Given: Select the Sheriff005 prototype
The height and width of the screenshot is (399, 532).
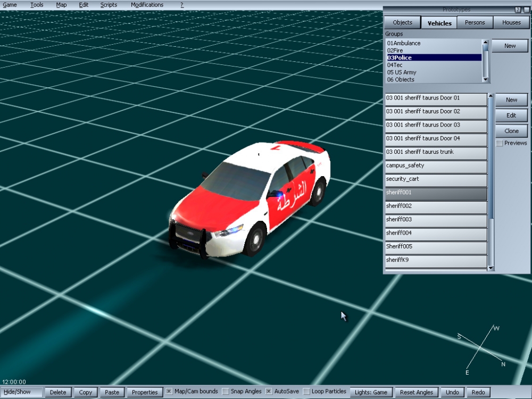Looking at the screenshot, I should tap(436, 248).
